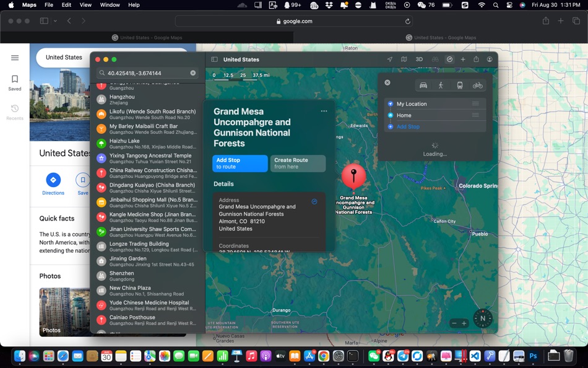Image resolution: width=588 pixels, height=368 pixels.
Task: Click the Safari back arrow
Action: pyautogui.click(x=69, y=21)
